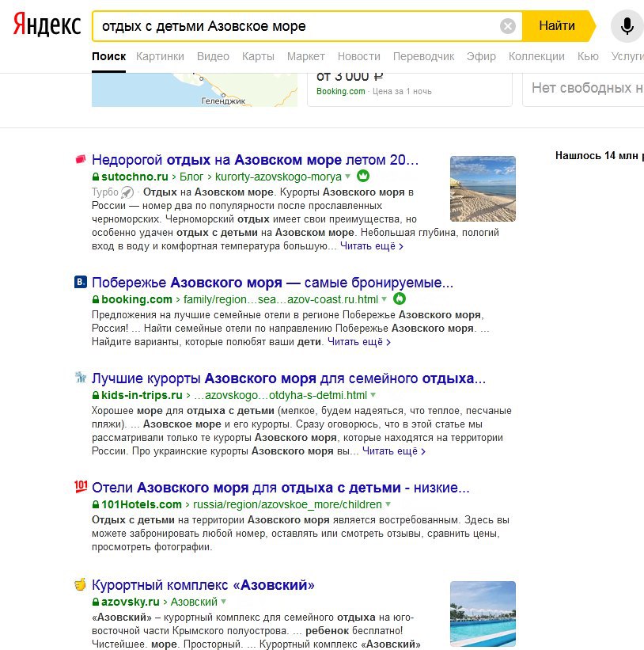Click the 101Hotels.com domain link
This screenshot has height=650, width=644.
[142, 504]
